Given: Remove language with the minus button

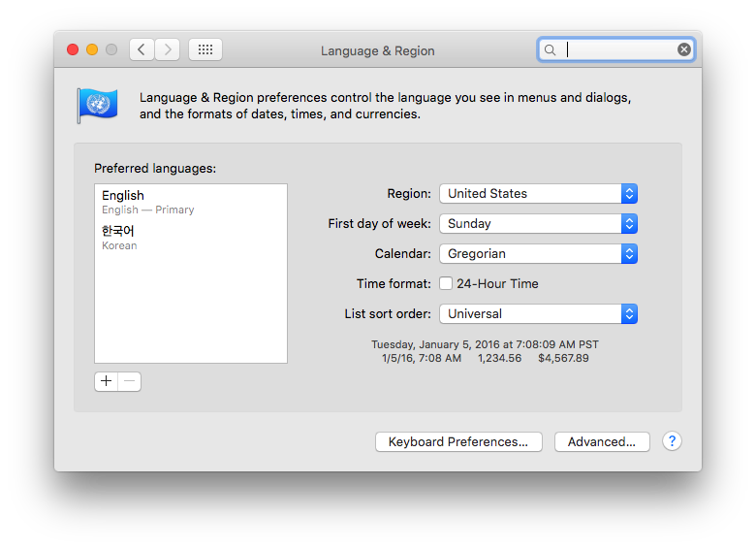Looking at the screenshot, I should click(x=129, y=381).
